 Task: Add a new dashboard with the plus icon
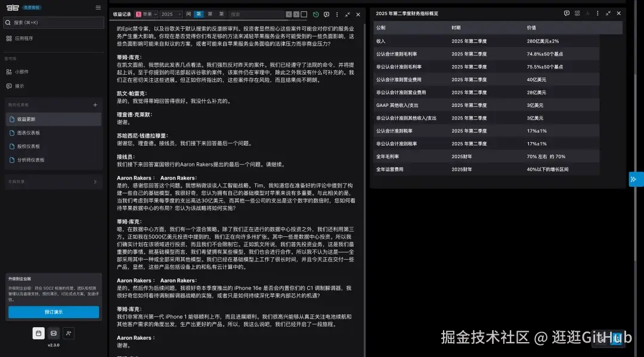(x=95, y=105)
